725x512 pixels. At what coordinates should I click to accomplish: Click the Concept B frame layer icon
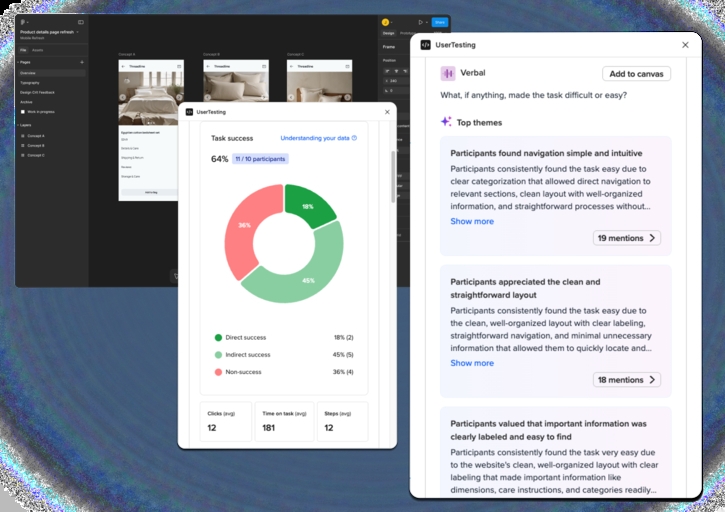[x=23, y=146]
